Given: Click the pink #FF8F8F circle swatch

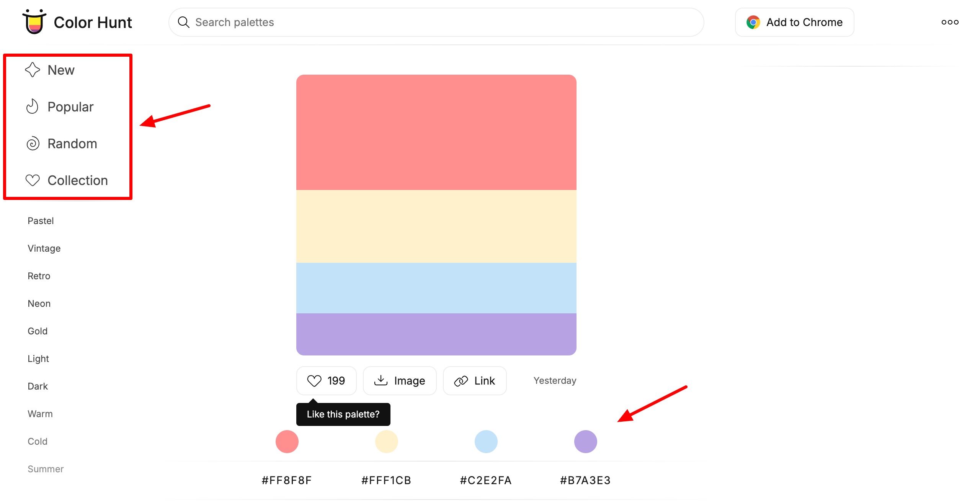Looking at the screenshot, I should (287, 442).
